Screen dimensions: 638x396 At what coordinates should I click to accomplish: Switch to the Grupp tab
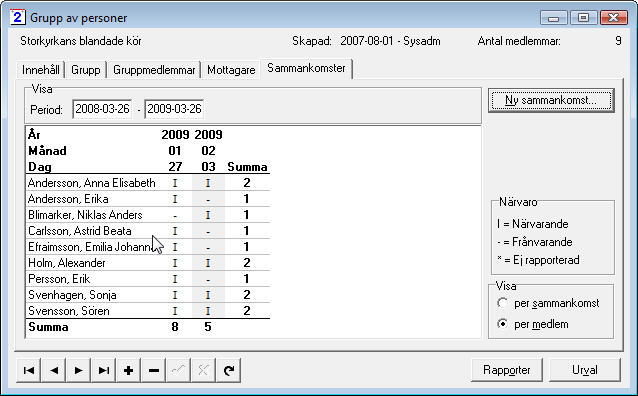85,70
